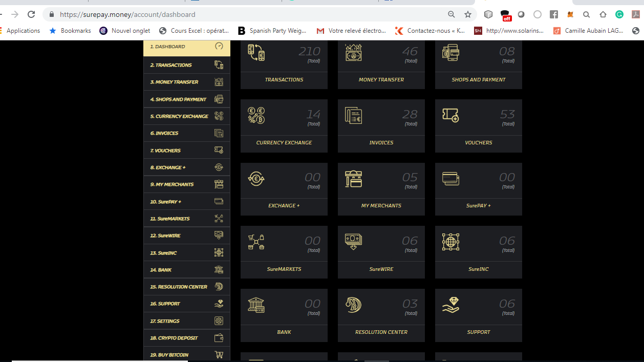The height and width of the screenshot is (362, 644).
Task: Click the SureWIRE card cash icon
Action: 354,242
